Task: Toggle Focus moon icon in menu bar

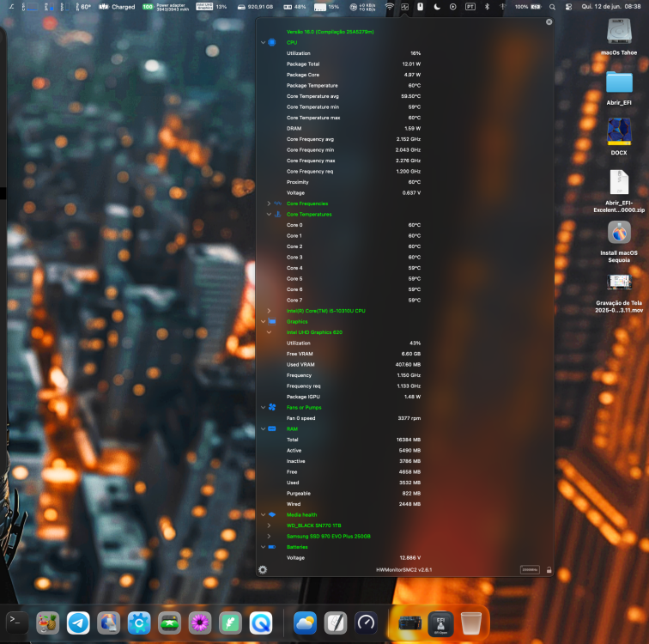Action: click(x=437, y=7)
